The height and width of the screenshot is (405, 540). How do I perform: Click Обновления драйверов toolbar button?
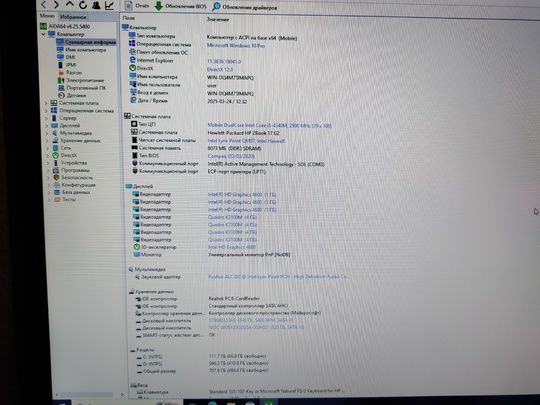point(244,7)
